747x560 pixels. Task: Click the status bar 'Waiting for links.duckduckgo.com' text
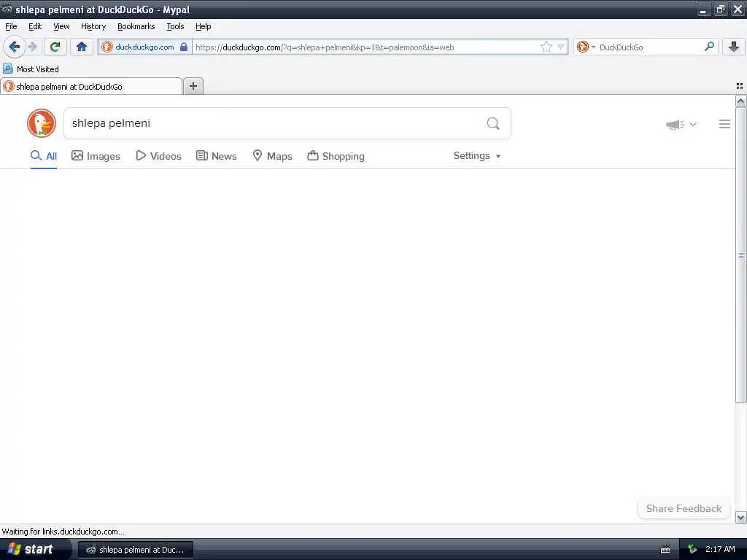point(63,532)
